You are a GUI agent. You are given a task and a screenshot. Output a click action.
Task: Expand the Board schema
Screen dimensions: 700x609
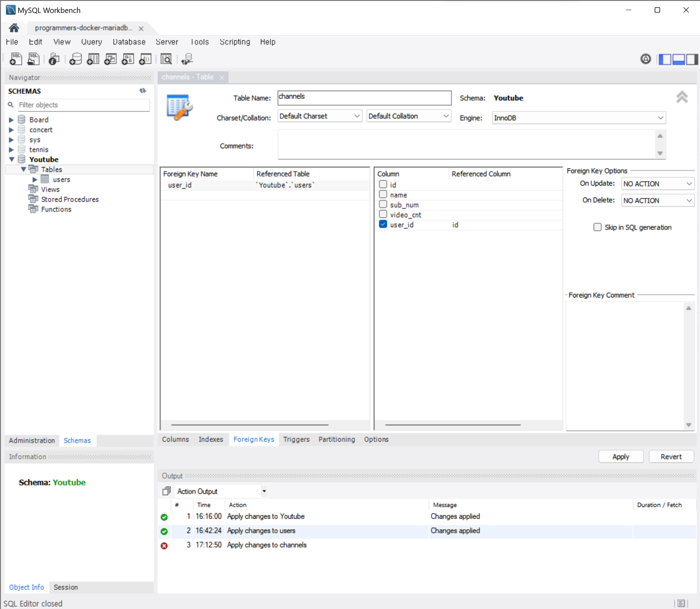click(11, 120)
